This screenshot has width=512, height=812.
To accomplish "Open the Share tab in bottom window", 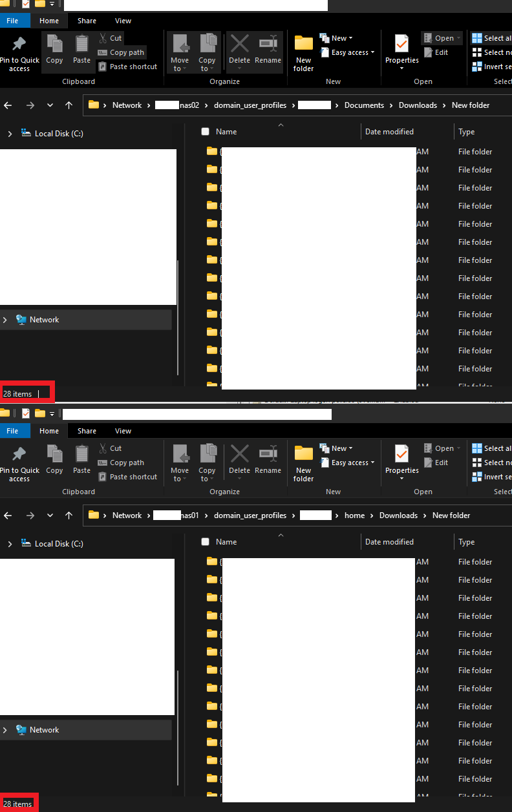I will click(x=87, y=431).
